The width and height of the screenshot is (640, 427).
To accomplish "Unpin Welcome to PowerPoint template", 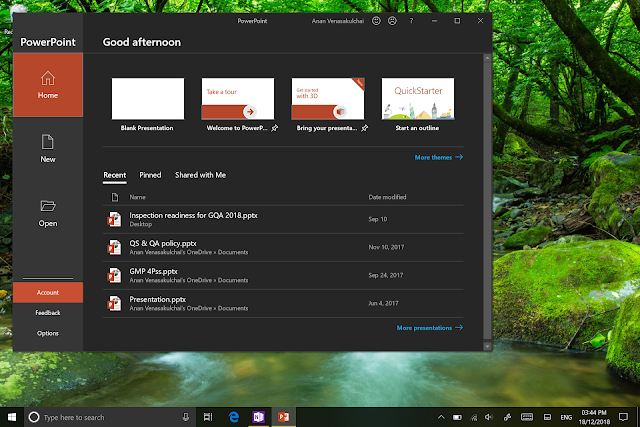I will (x=275, y=128).
